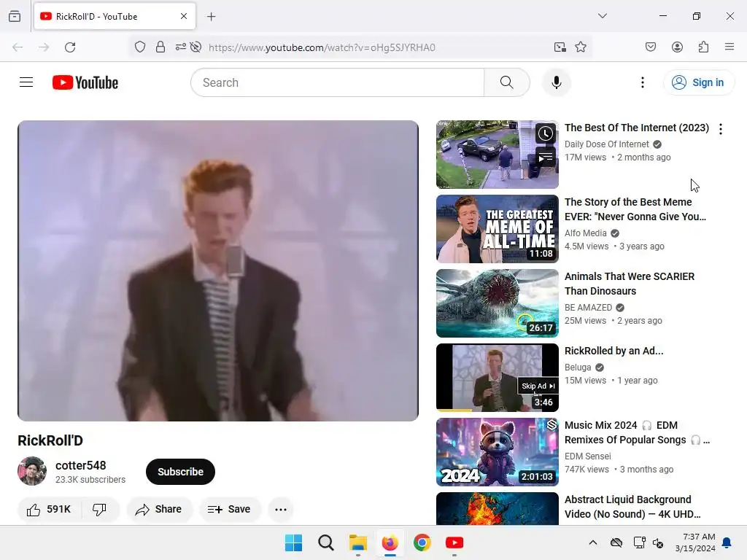Viewport: 747px width, 560px height.
Task: Like the video with the thumbs up
Action: click(49, 510)
